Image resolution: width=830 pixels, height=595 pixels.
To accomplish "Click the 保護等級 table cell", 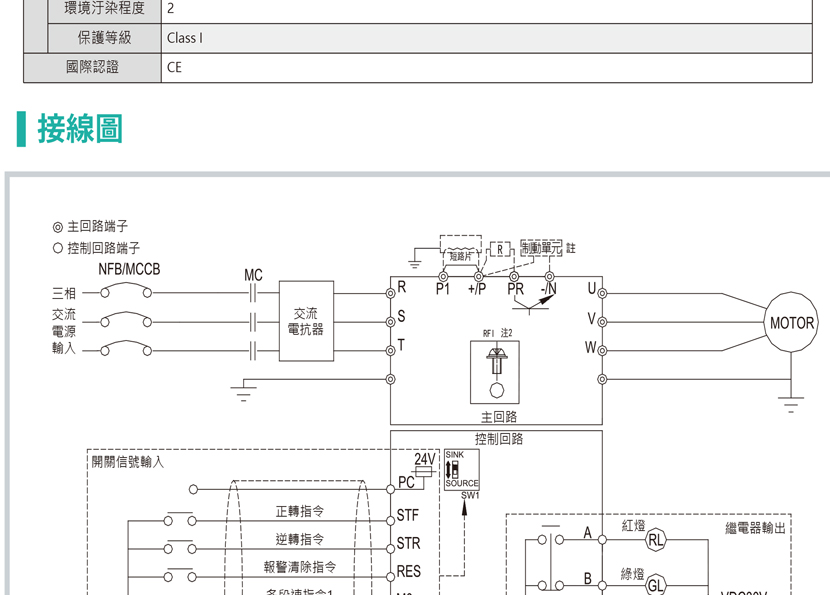I will (x=104, y=38).
